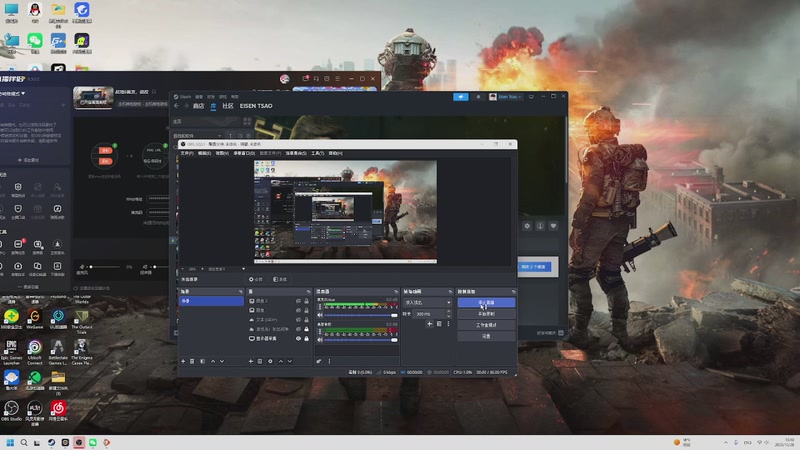
Task: Toggle lock of 显示器采集 source
Action: (x=307, y=338)
